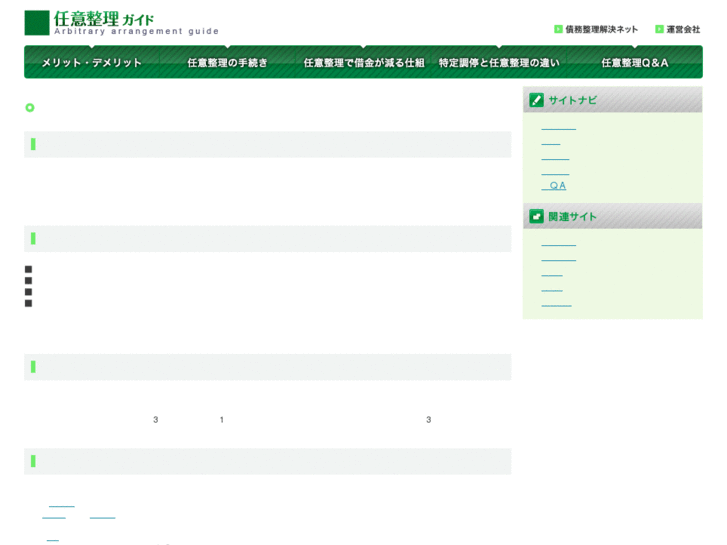
Task: Click the window icon next to 関連サイト
Action: (x=536, y=216)
